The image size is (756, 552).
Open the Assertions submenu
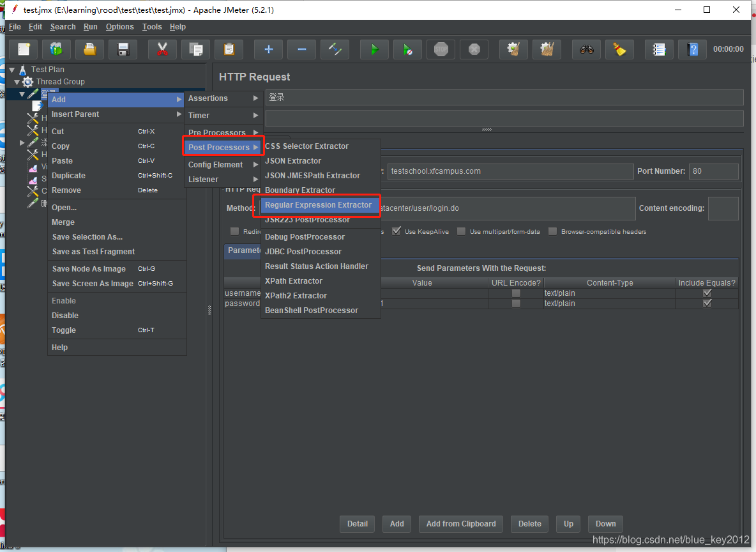pyautogui.click(x=223, y=98)
